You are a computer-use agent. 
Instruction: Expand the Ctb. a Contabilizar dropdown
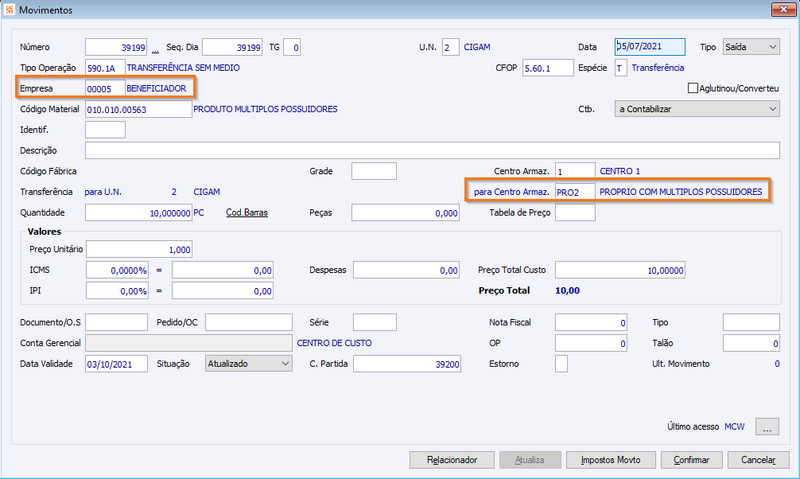click(x=697, y=109)
